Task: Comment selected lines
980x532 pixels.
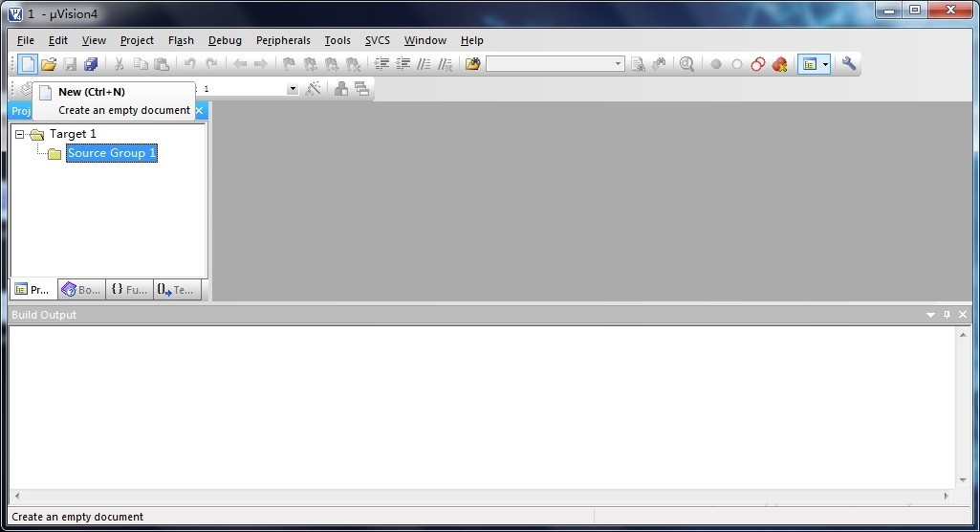Action: tap(424, 64)
